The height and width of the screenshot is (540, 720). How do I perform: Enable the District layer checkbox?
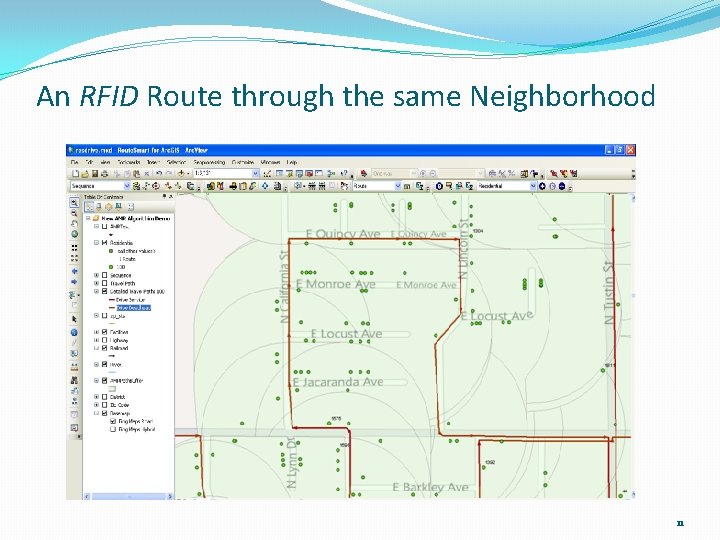coord(104,397)
